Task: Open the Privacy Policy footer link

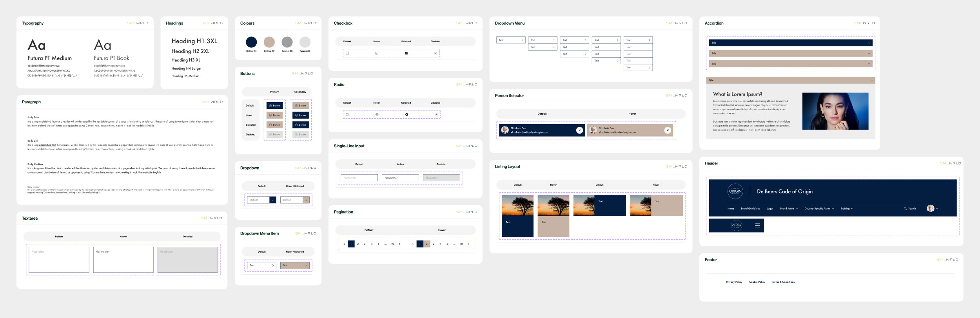Action: [x=734, y=282]
